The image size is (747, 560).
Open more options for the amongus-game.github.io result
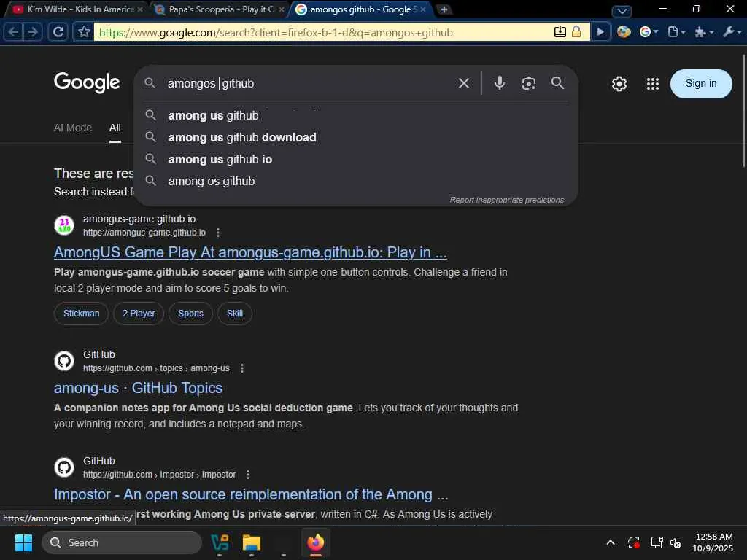point(217,233)
